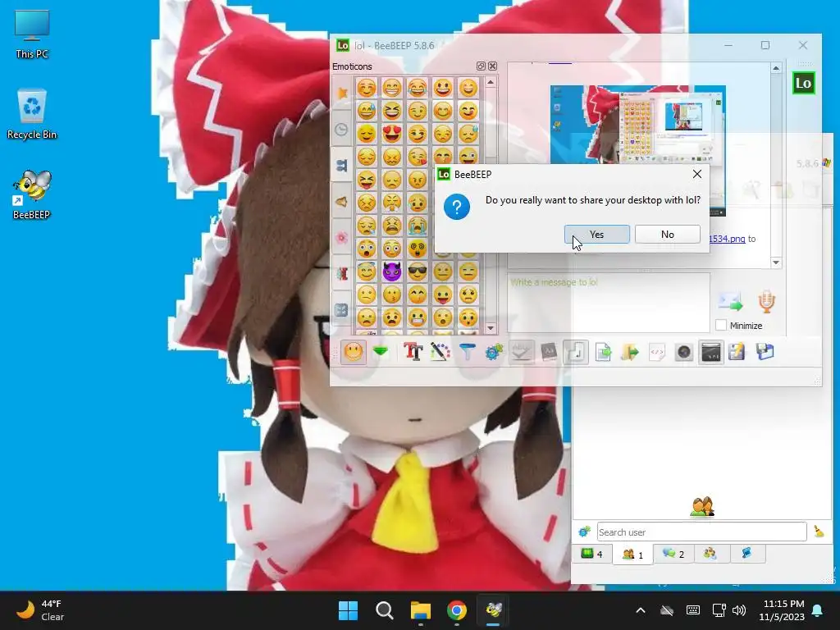Close the BeeBEEP confirmation dialog
840x630 pixels.
(x=697, y=174)
